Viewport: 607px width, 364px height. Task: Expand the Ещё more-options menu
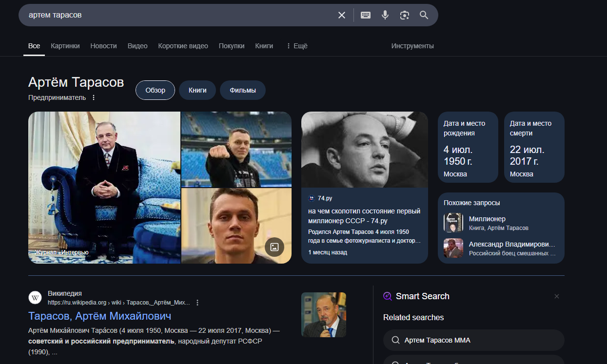(296, 46)
